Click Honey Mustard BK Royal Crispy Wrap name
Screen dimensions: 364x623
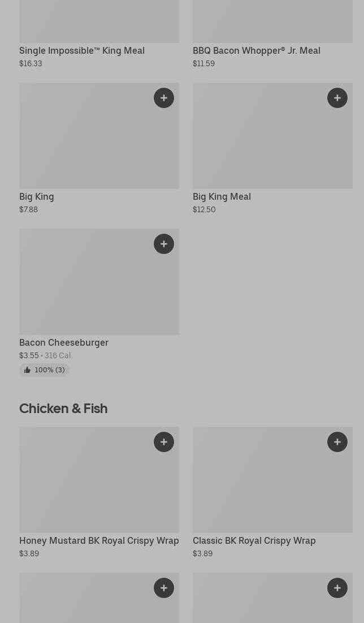coord(99,541)
